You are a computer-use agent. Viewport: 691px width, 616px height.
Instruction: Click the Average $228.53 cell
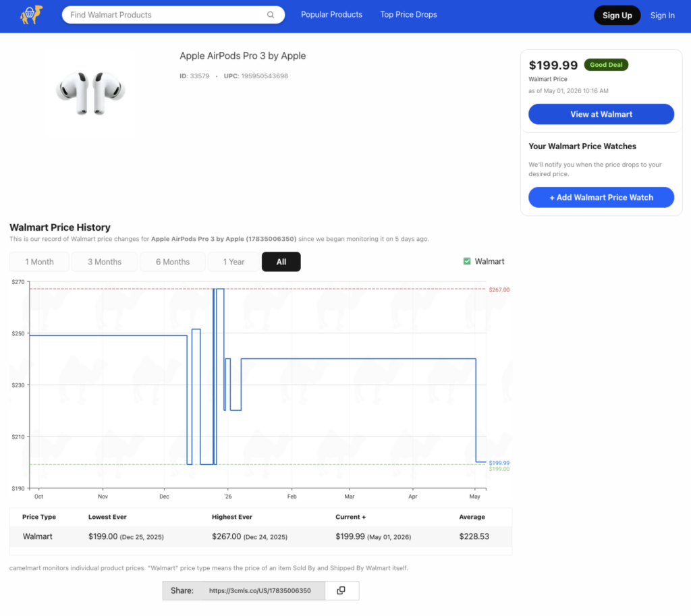[474, 536]
